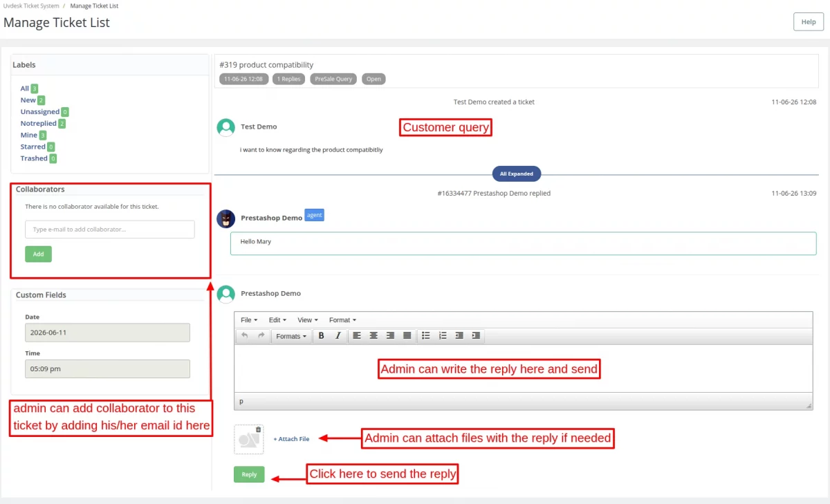Increase indent of reply text
Image resolution: width=830 pixels, height=504 pixels.
[476, 336]
